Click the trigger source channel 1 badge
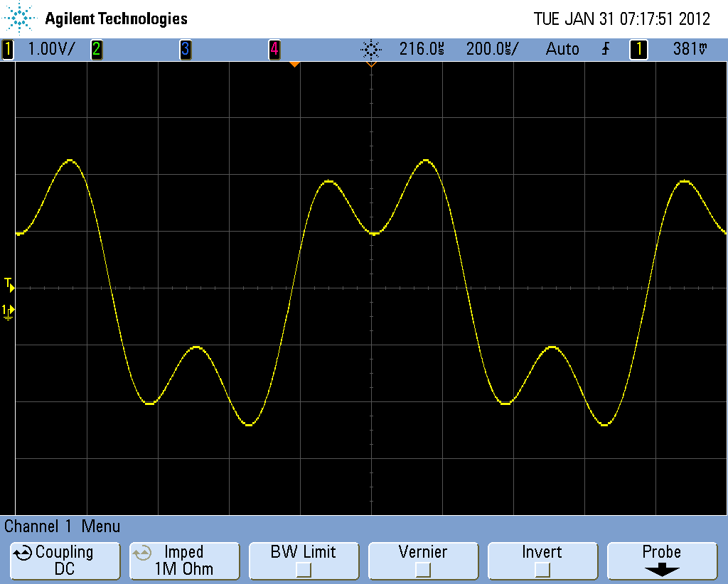 pyautogui.click(x=638, y=50)
